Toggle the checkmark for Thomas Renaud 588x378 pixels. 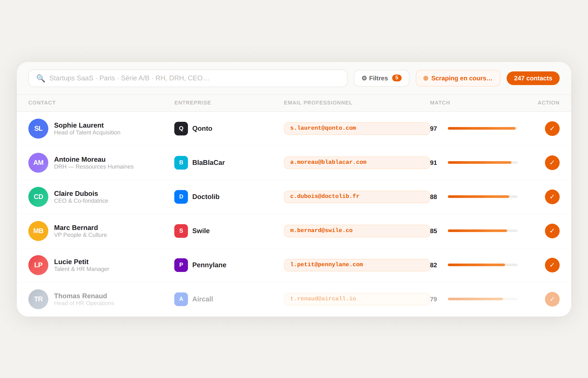coord(552,299)
